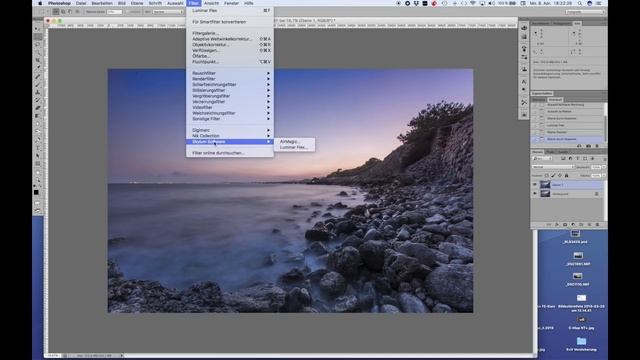Select the History Brush tool
This screenshot has width=640, height=360.
click(38, 100)
